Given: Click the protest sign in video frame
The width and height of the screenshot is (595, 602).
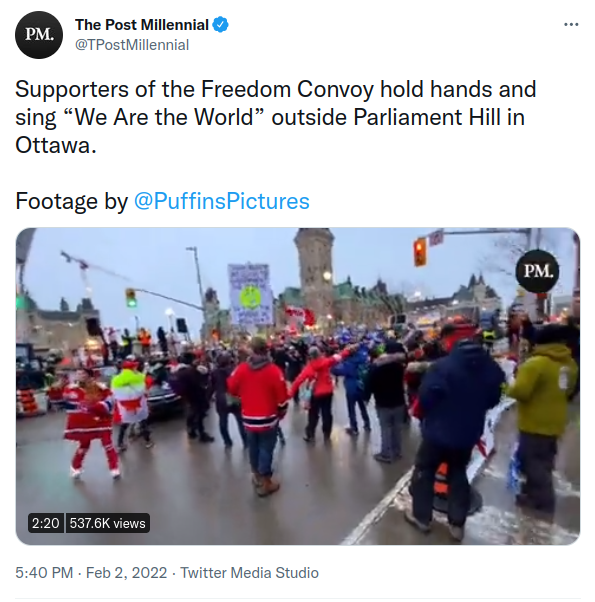Looking at the screenshot, I should (251, 294).
